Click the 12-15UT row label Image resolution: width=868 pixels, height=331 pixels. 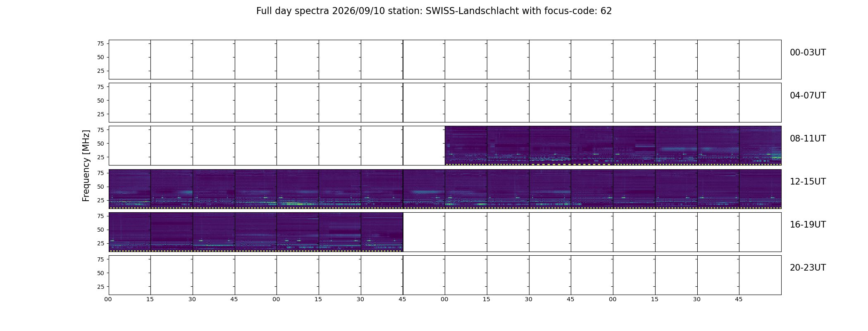[x=808, y=182]
